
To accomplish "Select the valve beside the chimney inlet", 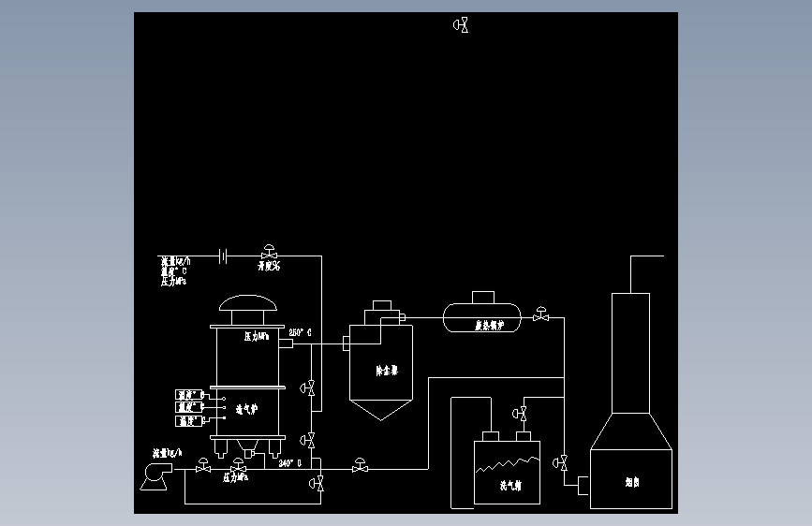I will pos(560,463).
